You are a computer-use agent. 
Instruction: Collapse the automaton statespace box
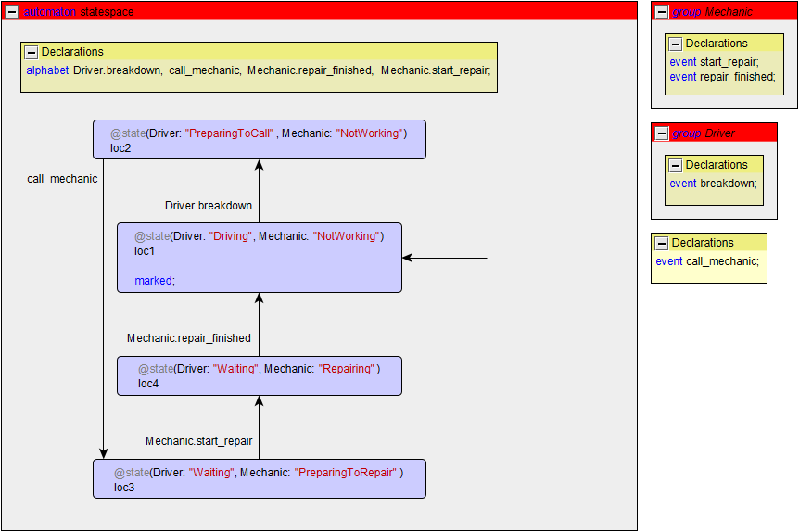point(12,11)
